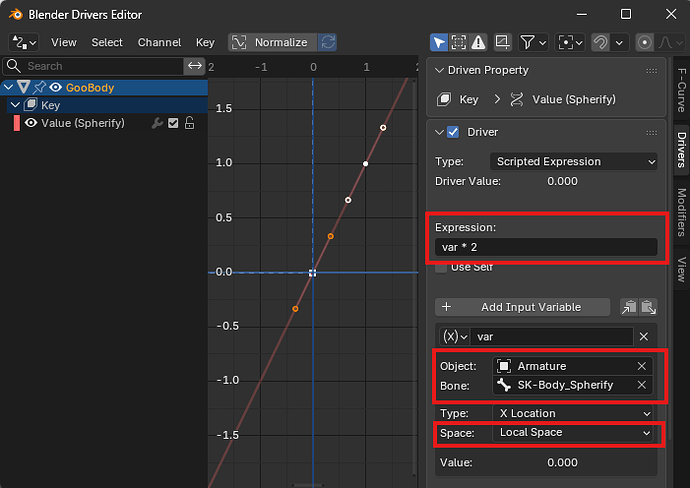690x488 pixels.
Task: Click the Expression field 'var * 2'
Action: (546, 247)
